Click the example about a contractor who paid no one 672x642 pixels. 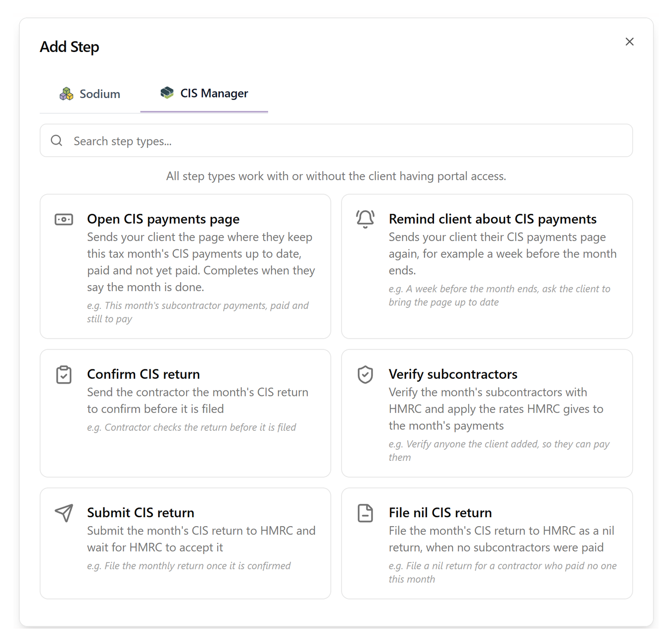503,573
